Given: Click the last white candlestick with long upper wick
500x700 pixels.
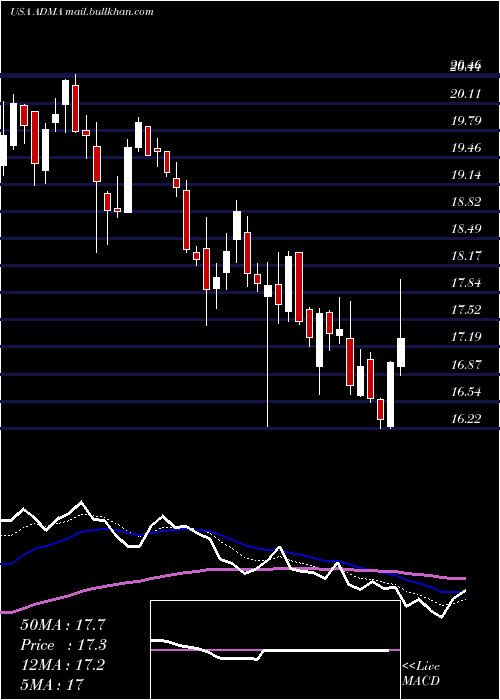Looking at the screenshot, I should pos(401,352).
